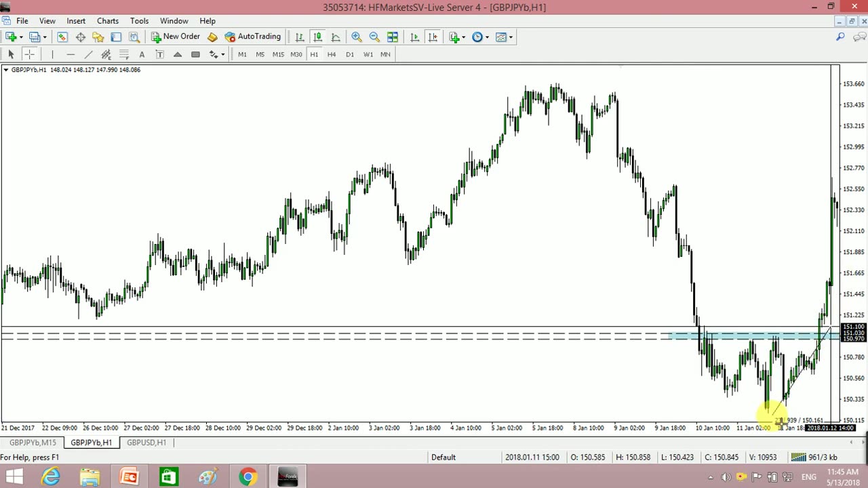Toggle chart shift icon

[433, 37]
